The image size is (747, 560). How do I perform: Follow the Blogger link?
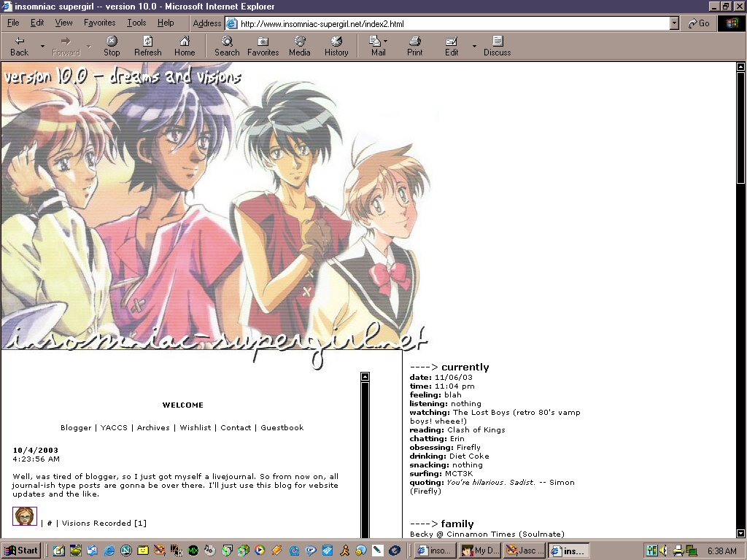76,427
